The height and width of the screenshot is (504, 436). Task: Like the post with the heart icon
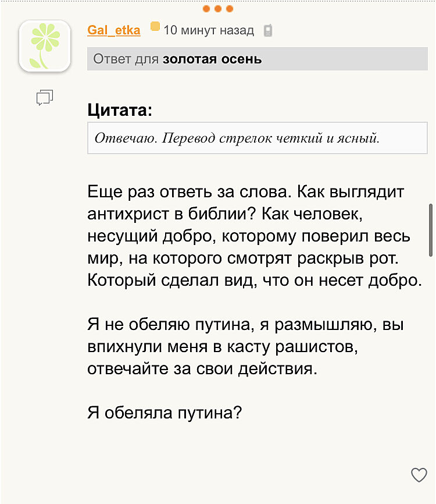(419, 475)
